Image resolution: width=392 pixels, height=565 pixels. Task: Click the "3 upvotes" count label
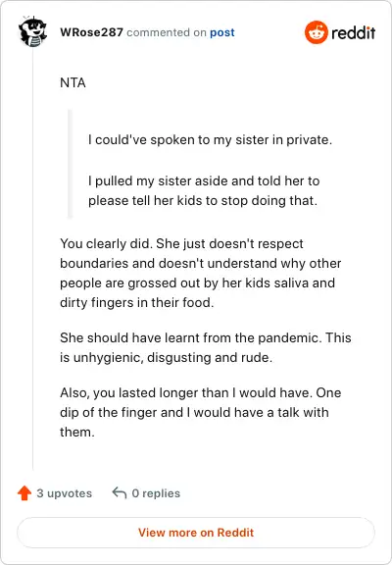(65, 493)
